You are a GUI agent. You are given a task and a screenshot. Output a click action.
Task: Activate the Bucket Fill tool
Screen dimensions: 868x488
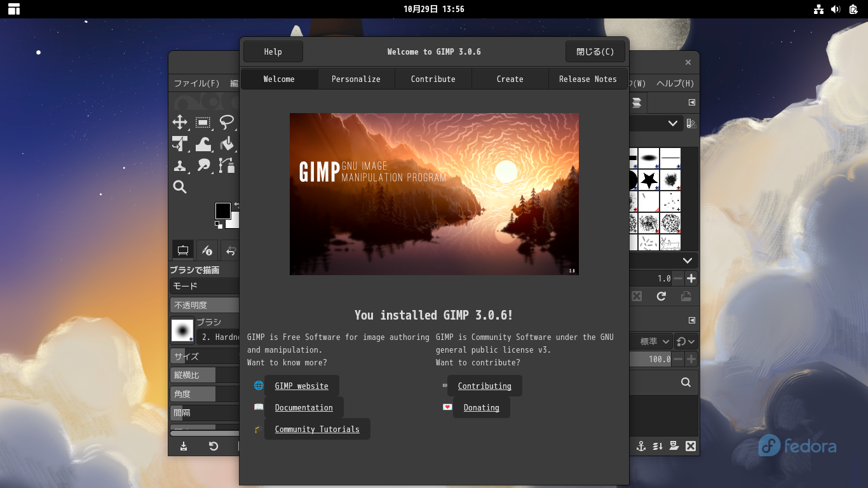click(x=227, y=144)
